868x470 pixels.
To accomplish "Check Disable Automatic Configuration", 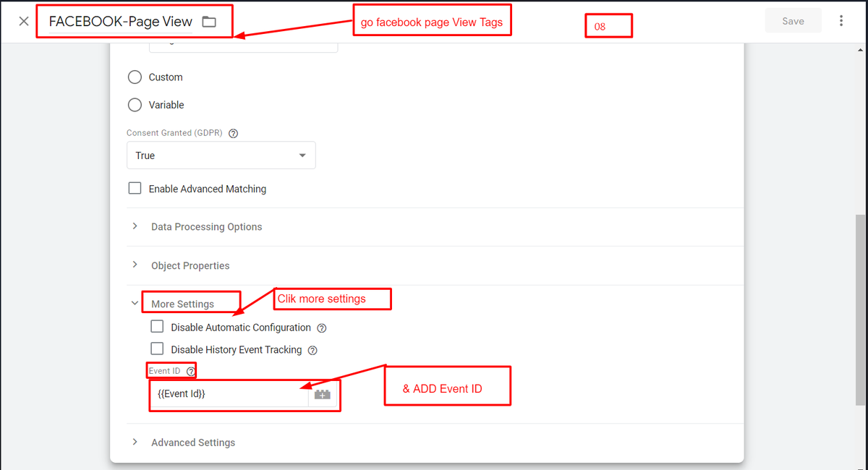I will (x=157, y=327).
